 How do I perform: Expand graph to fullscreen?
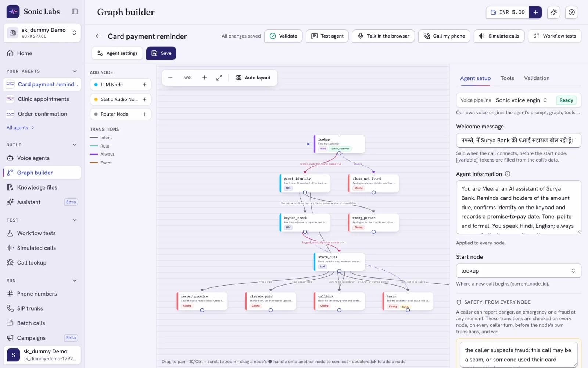coord(219,78)
